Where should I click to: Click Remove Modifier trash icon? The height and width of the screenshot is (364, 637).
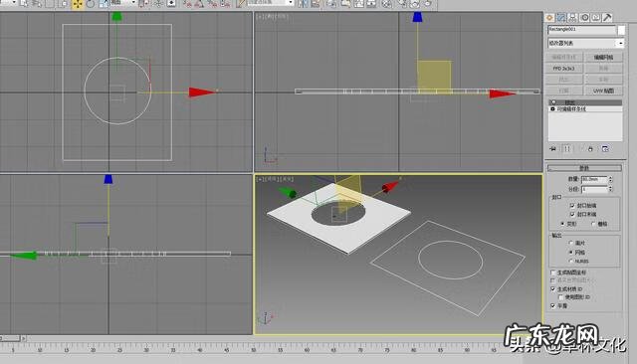tap(590, 149)
